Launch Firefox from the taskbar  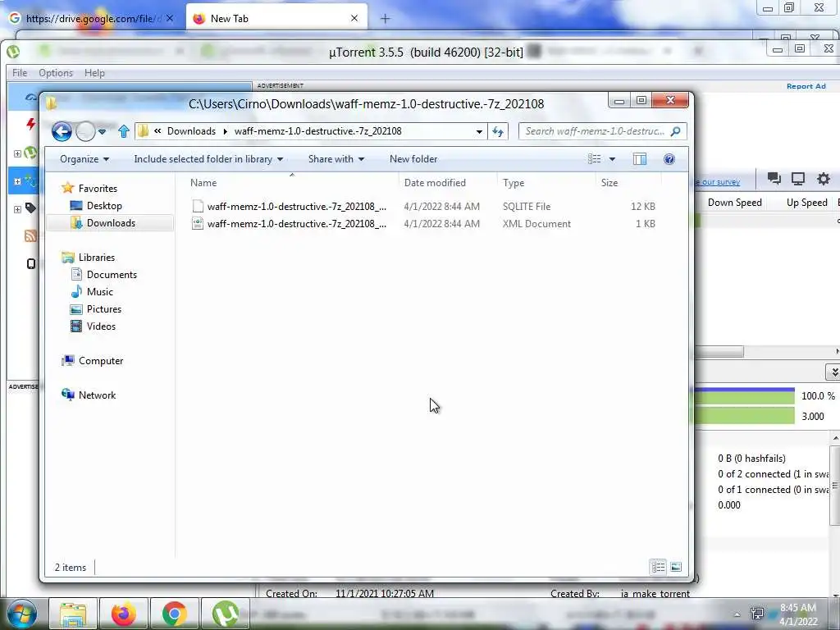(x=124, y=614)
